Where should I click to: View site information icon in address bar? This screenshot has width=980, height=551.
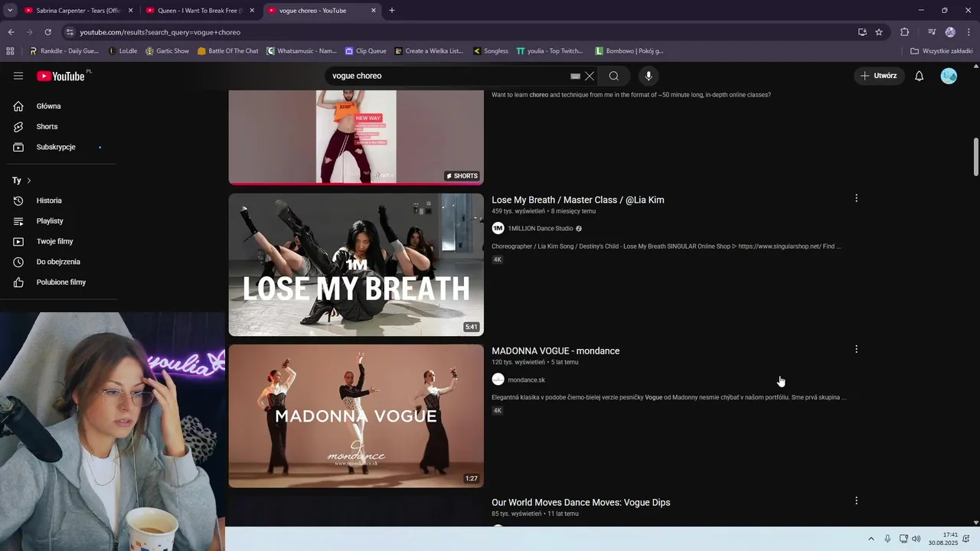click(70, 32)
